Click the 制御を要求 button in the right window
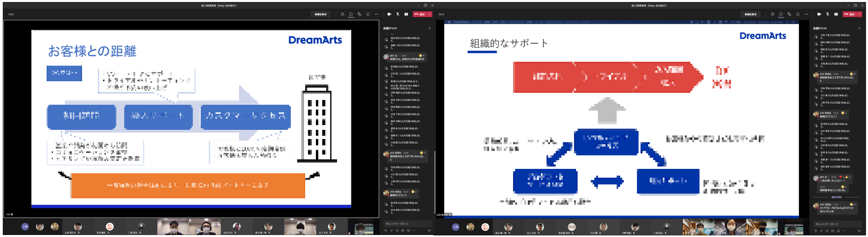868x237 pixels. pos(750,14)
